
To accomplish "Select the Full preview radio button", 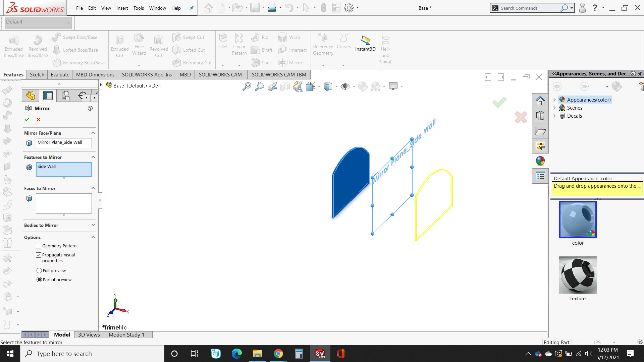I will [39, 270].
